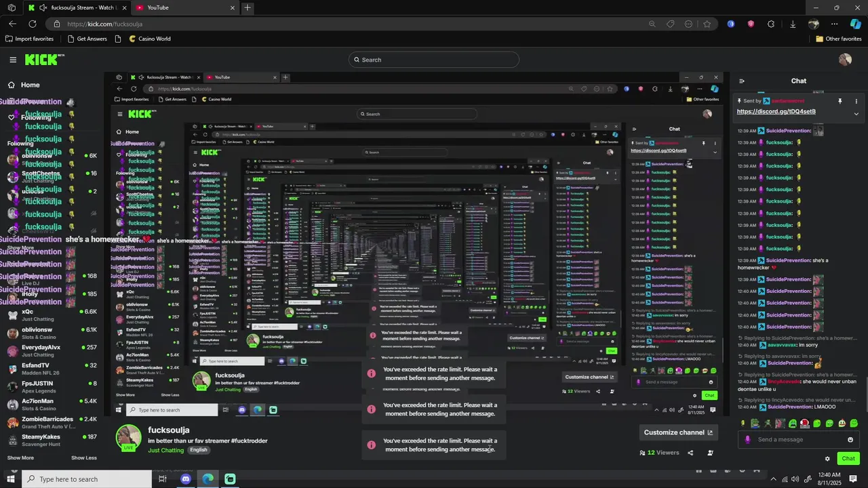Open Discord from the taskbar
The height and width of the screenshot is (488, 868).
(x=186, y=479)
